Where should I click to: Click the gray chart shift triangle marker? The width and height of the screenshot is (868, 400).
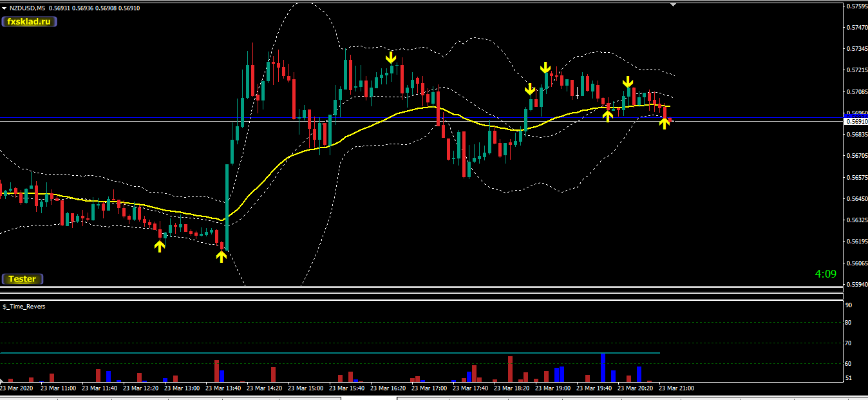[674, 5]
